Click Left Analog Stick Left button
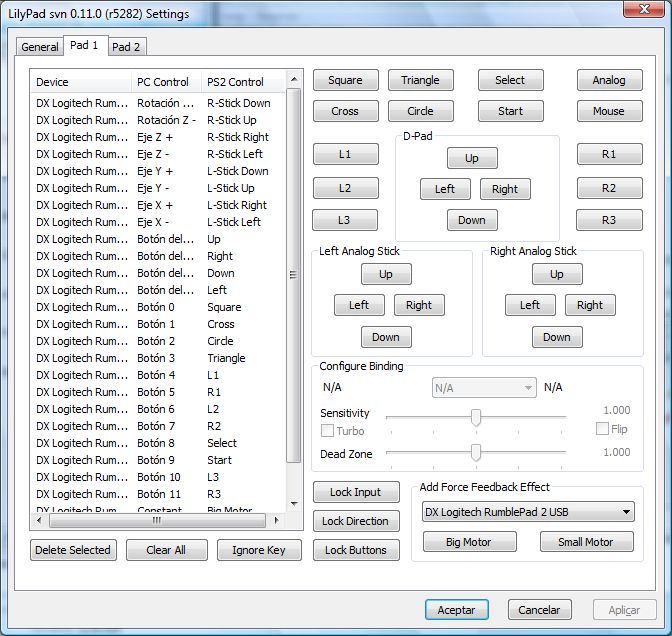This screenshot has height=636, width=672. [x=359, y=305]
